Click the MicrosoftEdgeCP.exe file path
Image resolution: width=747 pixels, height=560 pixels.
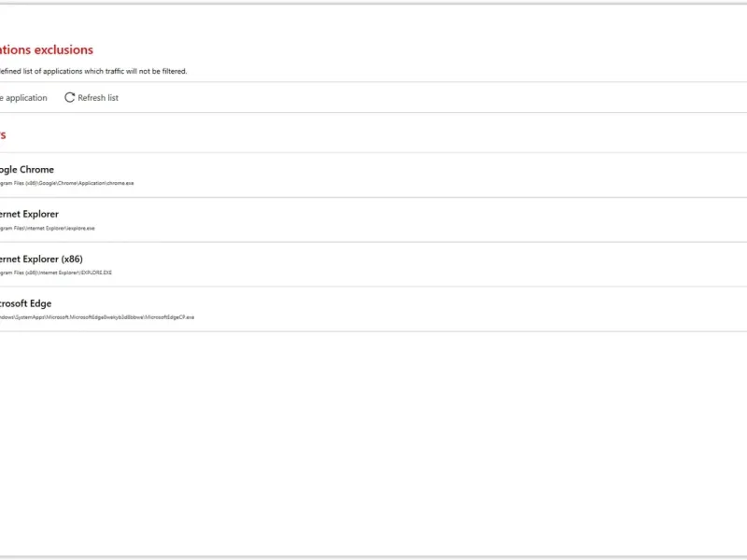point(97,317)
